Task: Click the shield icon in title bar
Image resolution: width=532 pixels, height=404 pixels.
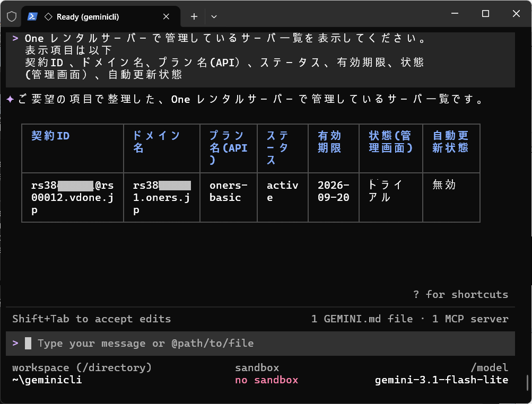Action: 12,16
